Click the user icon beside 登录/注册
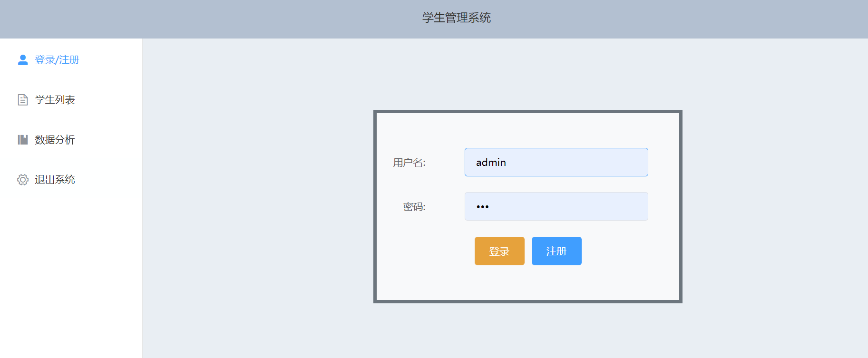This screenshot has height=358, width=868. tap(22, 60)
